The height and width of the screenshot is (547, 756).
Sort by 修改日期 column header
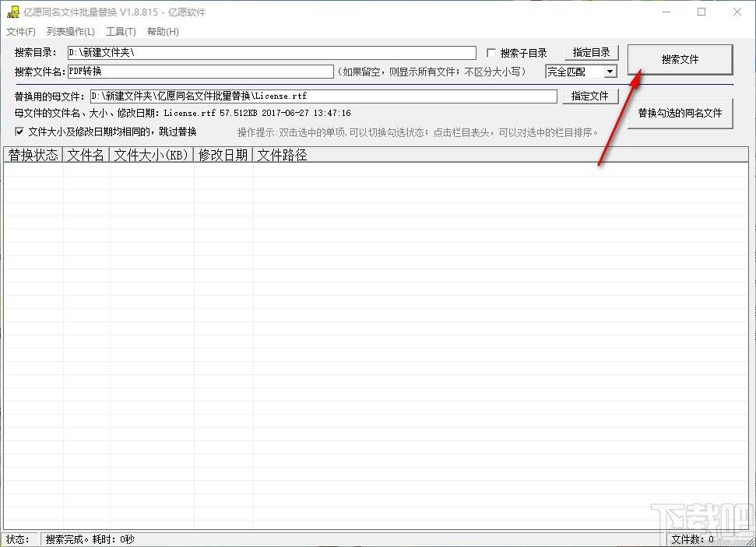(x=223, y=155)
